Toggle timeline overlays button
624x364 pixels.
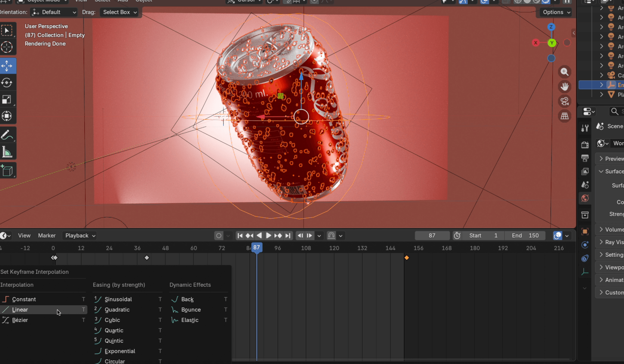tap(557, 235)
